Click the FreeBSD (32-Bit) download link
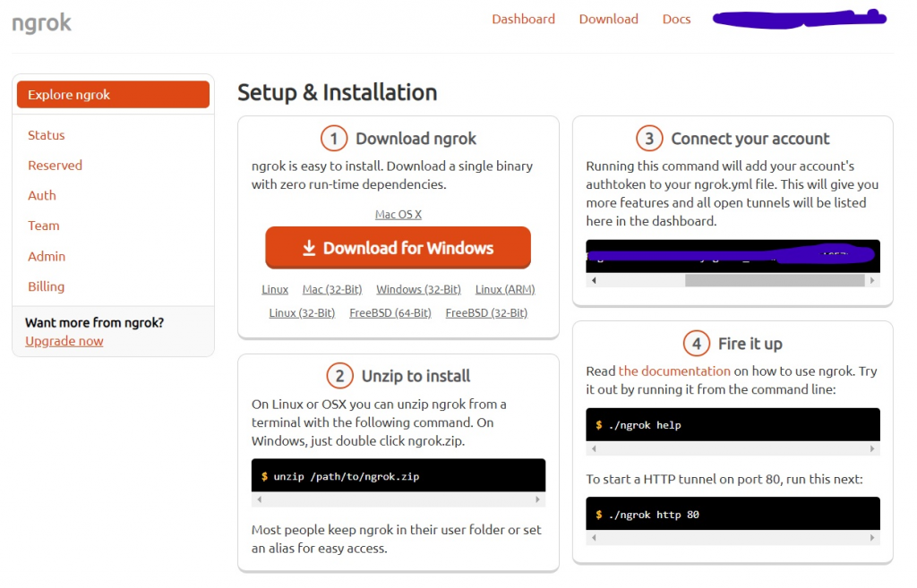This screenshot has height=588, width=917. 486,313
